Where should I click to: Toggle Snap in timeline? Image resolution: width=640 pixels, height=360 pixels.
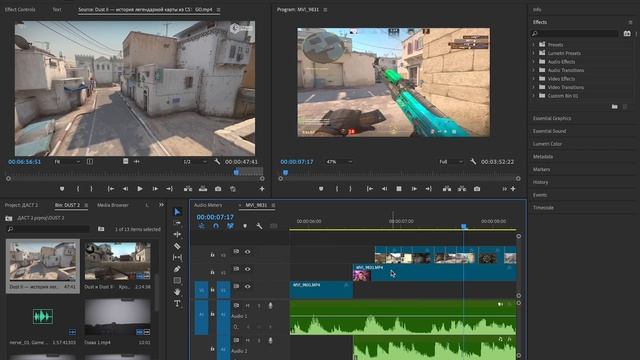coord(216,226)
